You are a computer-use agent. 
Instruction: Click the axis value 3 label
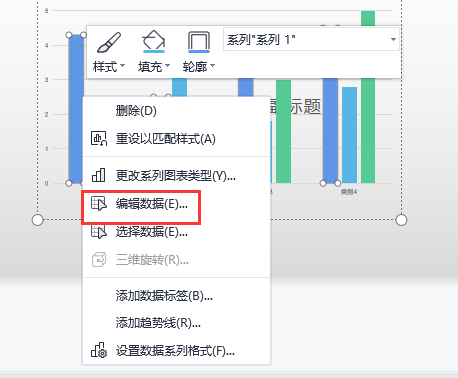47,80
